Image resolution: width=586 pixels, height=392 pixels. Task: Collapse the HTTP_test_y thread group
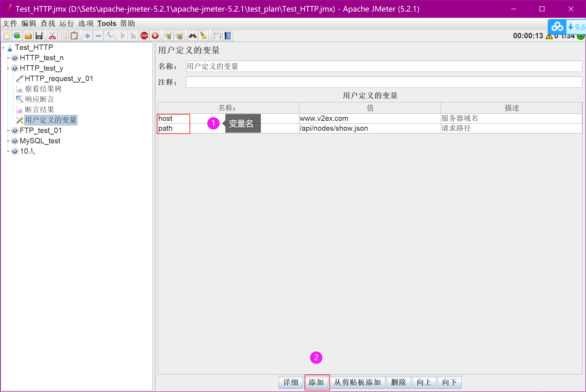(8, 68)
